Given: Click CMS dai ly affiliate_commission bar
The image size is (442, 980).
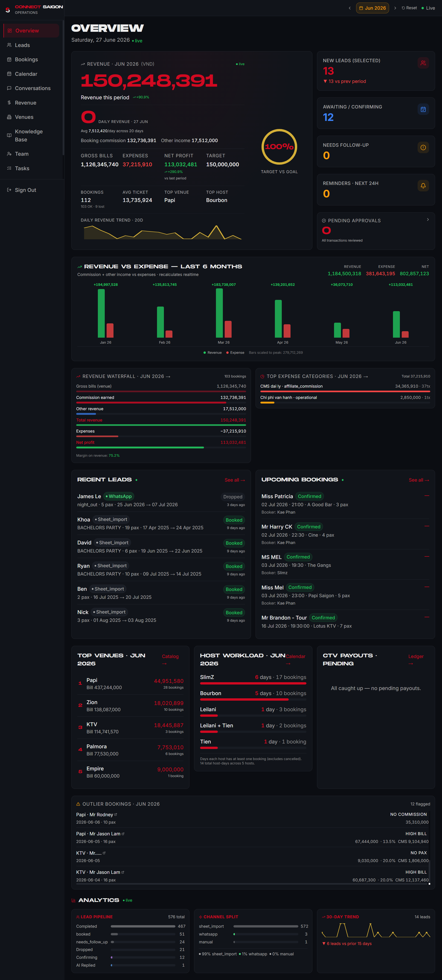Looking at the screenshot, I should pos(345,391).
